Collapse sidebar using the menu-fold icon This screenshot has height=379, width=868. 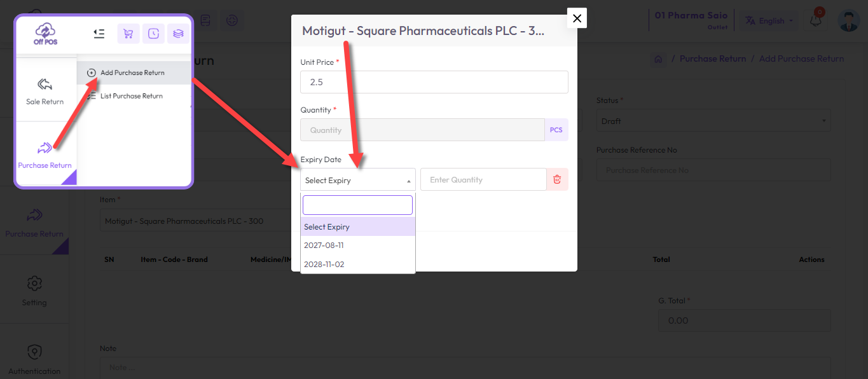coord(99,34)
